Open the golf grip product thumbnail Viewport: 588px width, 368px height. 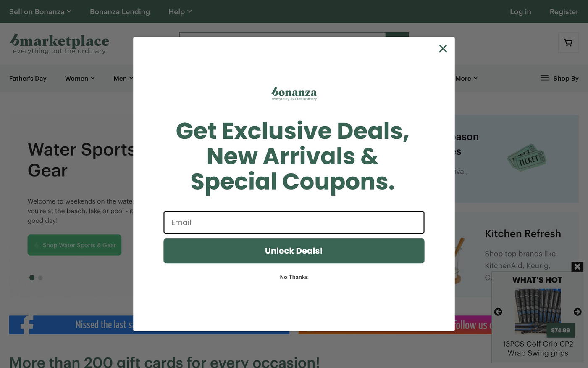pos(538,311)
